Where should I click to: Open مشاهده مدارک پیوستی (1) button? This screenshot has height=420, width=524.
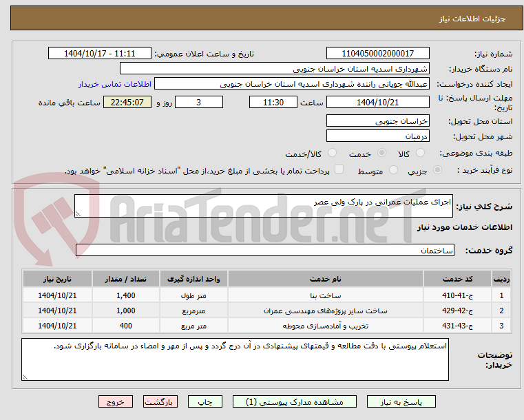point(295,402)
